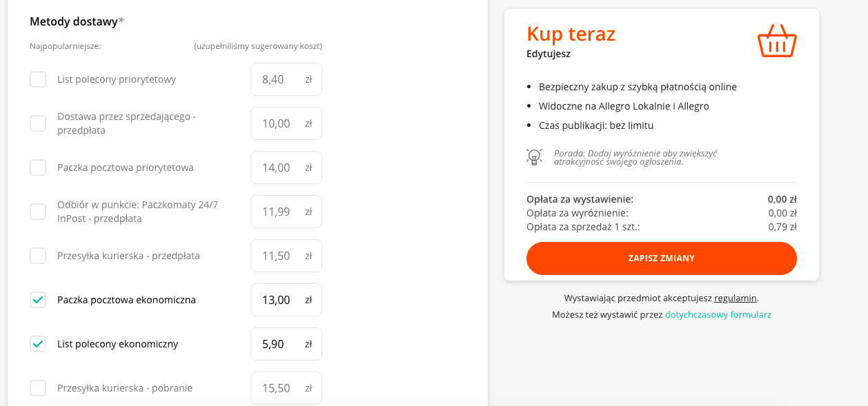The image size is (868, 406).
Task: Check Dostawa przez sprzedającego - przedpłata
Action: (x=38, y=123)
